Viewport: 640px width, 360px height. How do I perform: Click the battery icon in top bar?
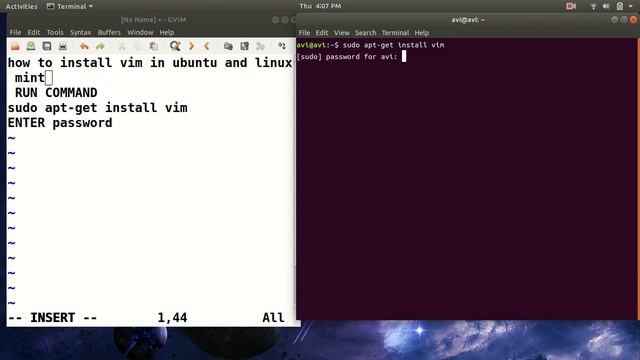tap(620, 6)
